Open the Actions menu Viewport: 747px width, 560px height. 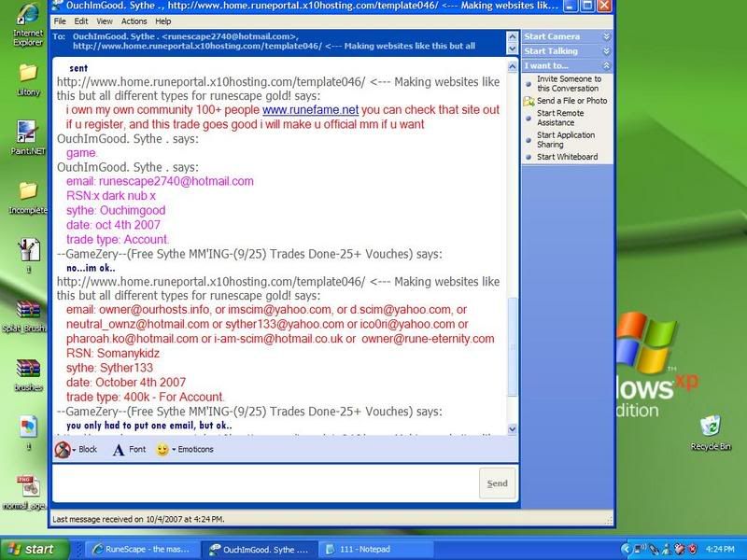point(134,21)
